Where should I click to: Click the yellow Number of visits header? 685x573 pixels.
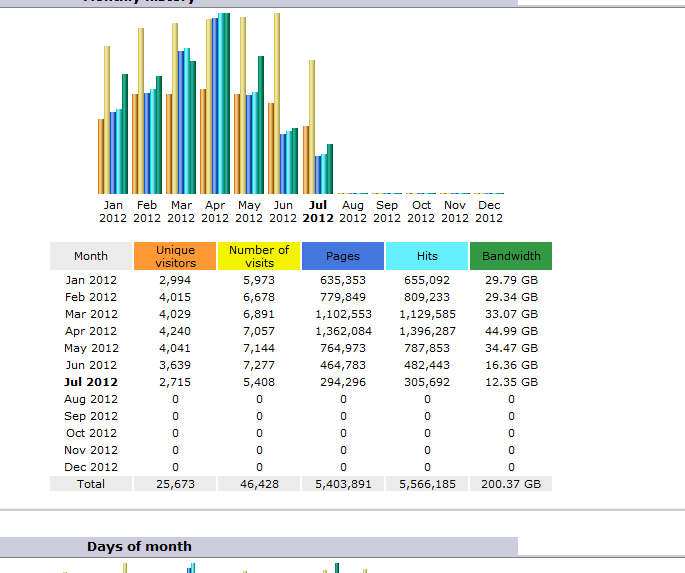tap(259, 256)
